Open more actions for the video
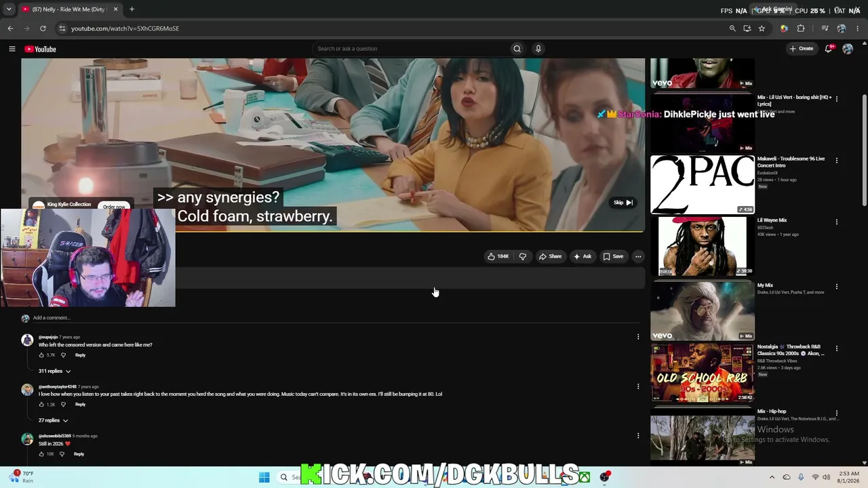Image resolution: width=868 pixels, height=488 pixels. point(638,256)
